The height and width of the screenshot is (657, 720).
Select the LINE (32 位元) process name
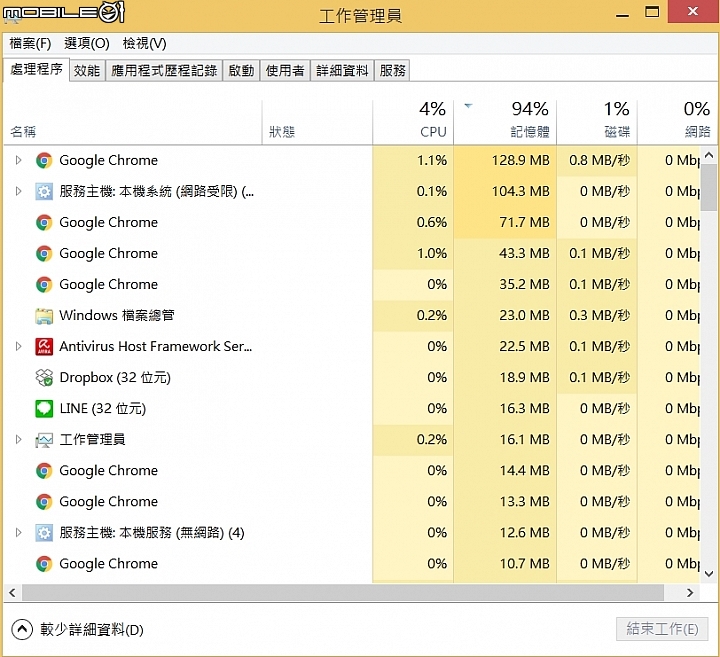[x=102, y=408]
